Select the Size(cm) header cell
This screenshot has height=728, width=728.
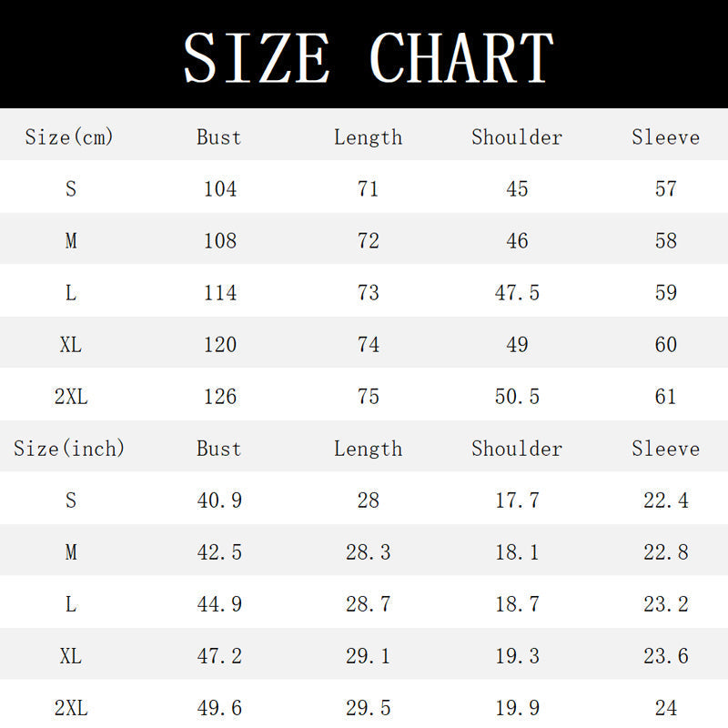point(69,137)
